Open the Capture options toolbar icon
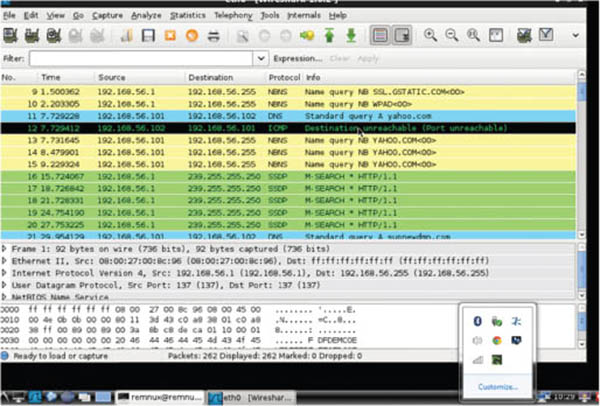Viewport: 600px width, 406px height. tap(32, 36)
